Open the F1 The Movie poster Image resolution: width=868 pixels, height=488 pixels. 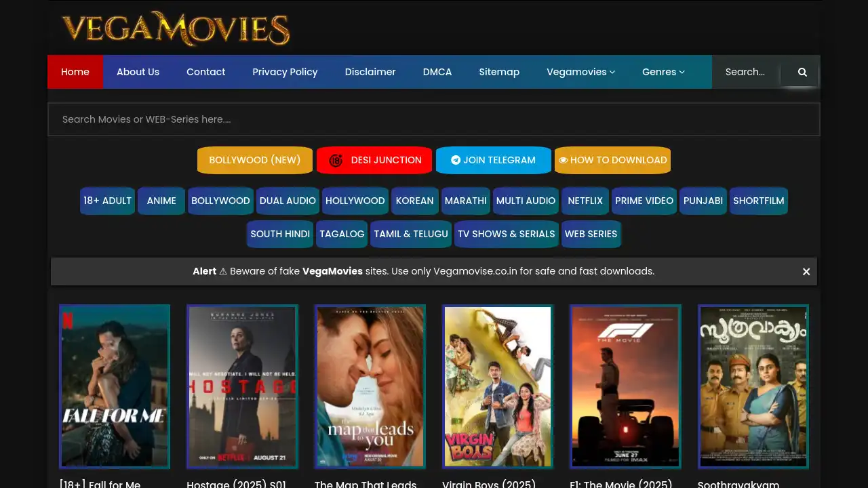coord(625,386)
